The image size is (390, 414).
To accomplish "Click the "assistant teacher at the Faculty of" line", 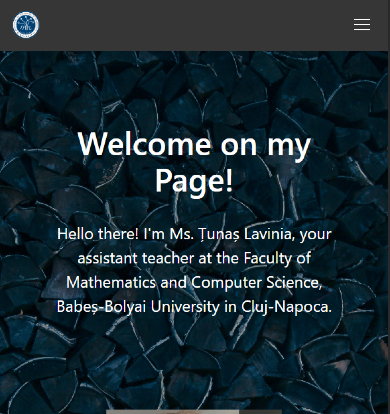I will coord(194,258).
